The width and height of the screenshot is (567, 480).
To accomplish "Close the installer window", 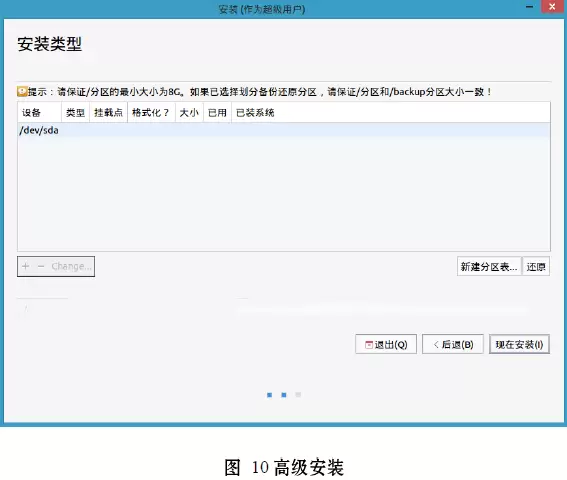I will [x=553, y=7].
